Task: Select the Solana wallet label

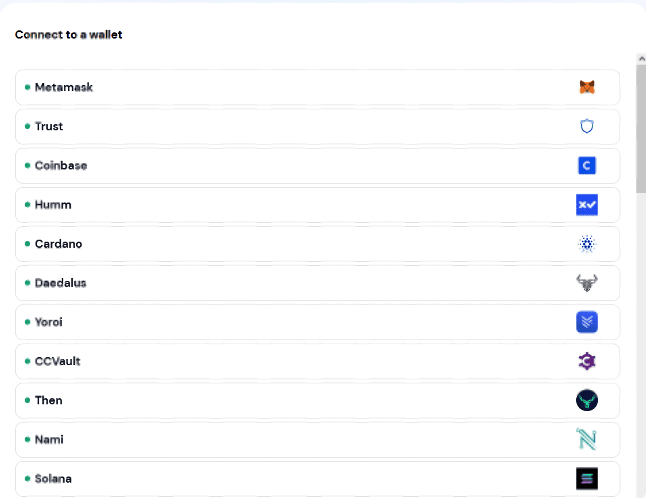Action: coord(53,479)
